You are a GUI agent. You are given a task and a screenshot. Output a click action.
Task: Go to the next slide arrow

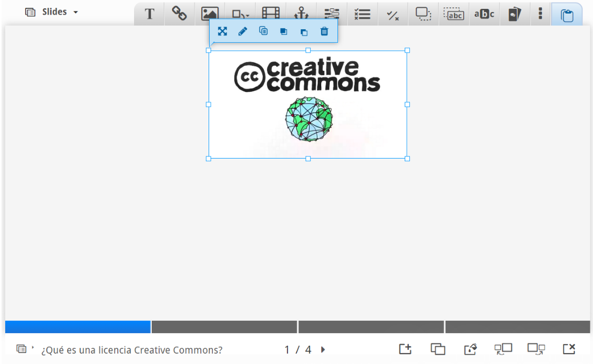[323, 349]
